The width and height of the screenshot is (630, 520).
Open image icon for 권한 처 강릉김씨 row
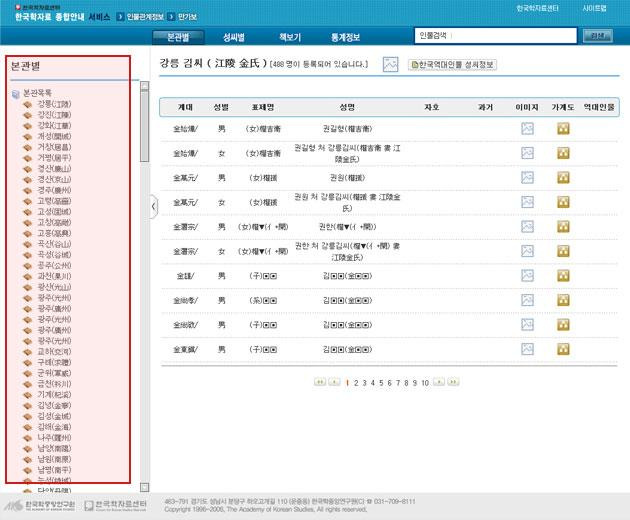coord(527,251)
